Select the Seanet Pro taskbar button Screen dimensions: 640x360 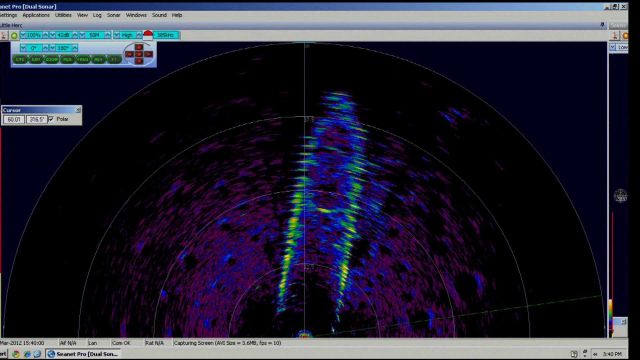click(83, 354)
